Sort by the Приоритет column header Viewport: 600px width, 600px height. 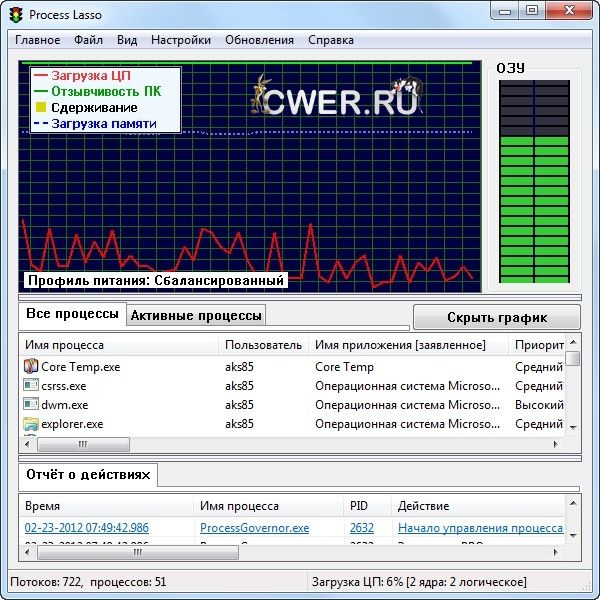pyautogui.click(x=537, y=345)
